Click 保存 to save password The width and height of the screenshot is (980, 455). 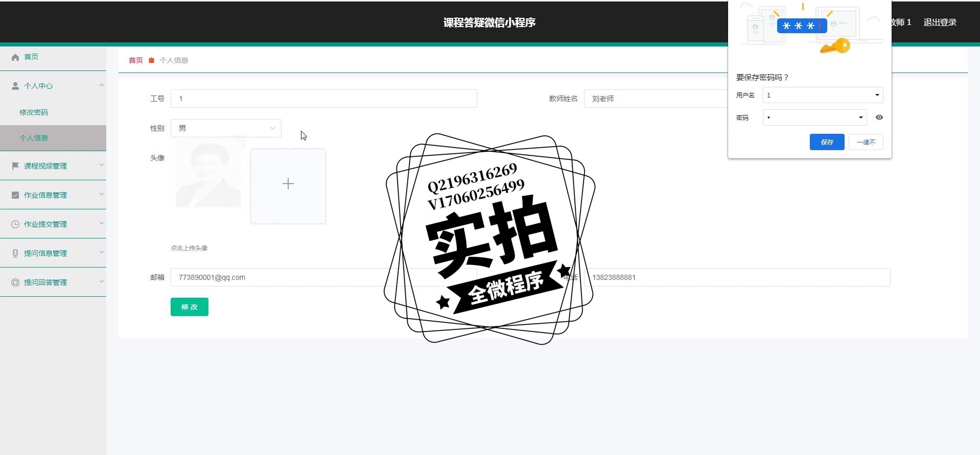(827, 142)
